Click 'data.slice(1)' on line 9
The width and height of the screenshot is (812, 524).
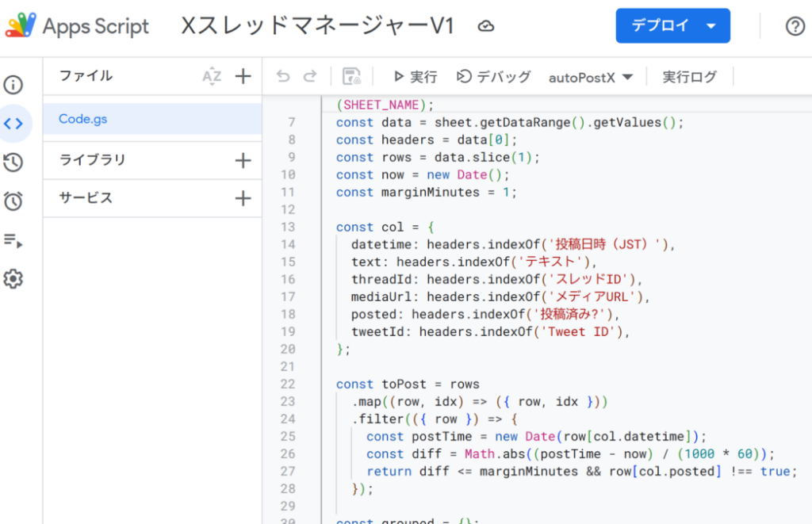[480, 158]
